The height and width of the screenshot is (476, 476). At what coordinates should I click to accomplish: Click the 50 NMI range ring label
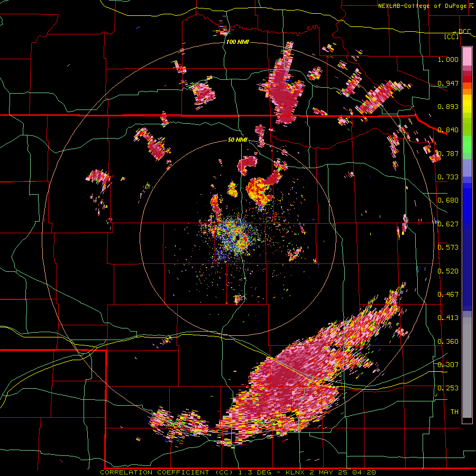[237, 140]
